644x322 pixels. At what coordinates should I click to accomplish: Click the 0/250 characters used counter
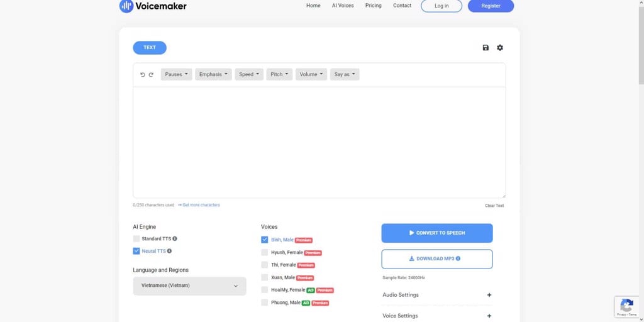click(153, 205)
